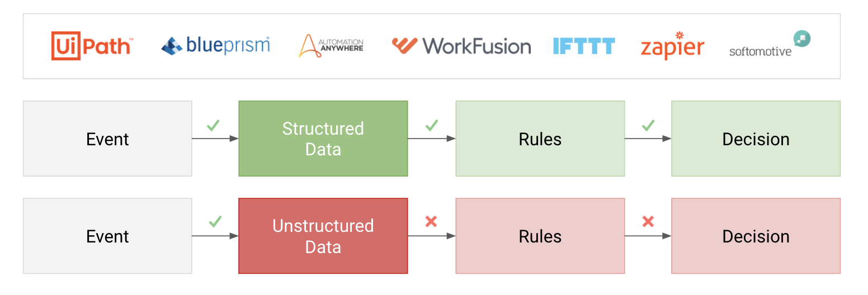
Task: Click the red Decision box
Action: click(x=756, y=236)
